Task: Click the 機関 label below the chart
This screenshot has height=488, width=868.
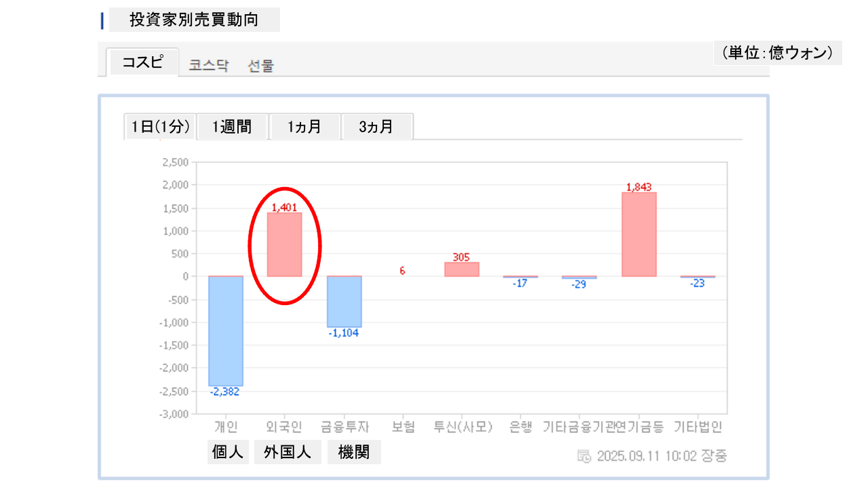Action: [x=354, y=453]
